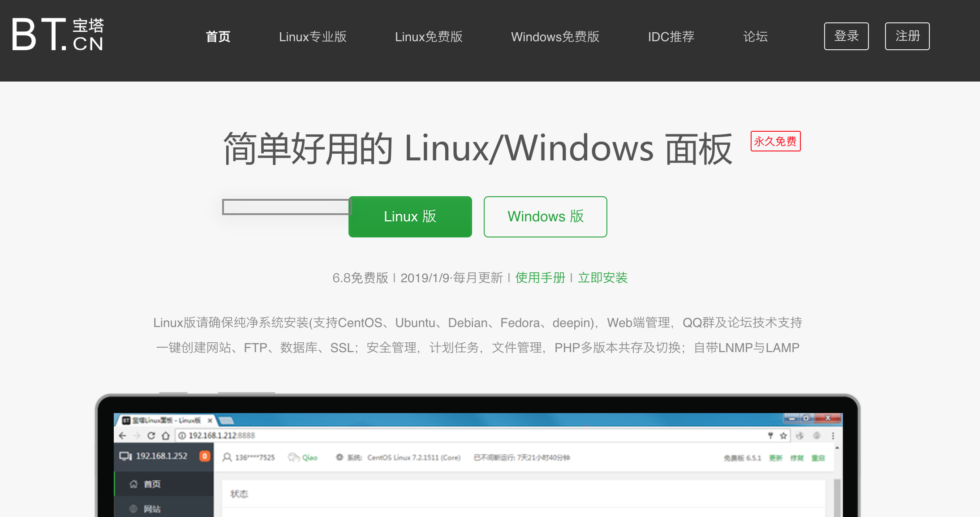Click the '6.8免费版' version text
Viewport: 980px width, 517px height.
tap(360, 278)
